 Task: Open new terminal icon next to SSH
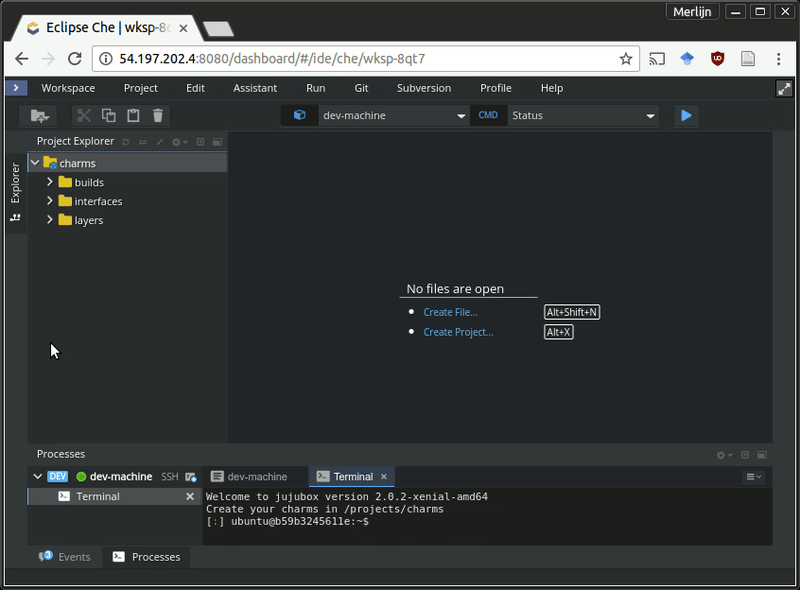(x=191, y=477)
